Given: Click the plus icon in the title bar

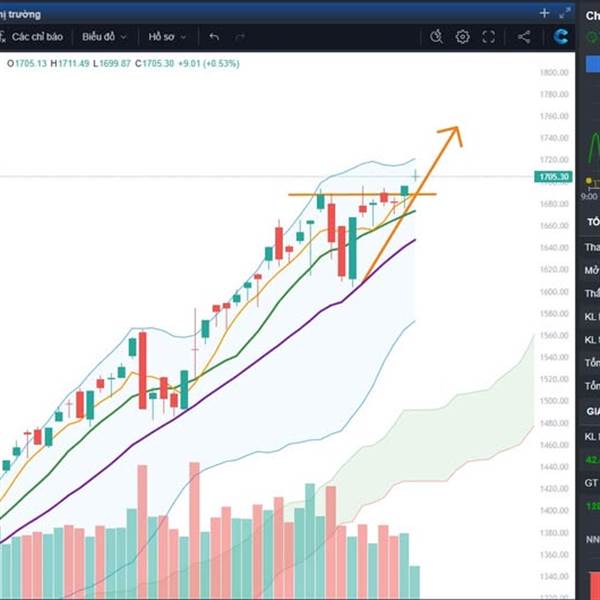Looking at the screenshot, I should 544,13.
